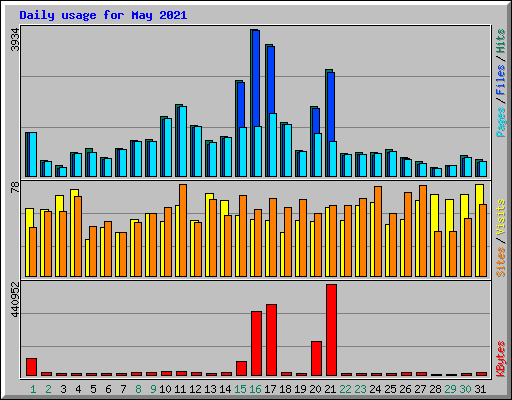Click the KBytes legend label
Screen dimensions: 512x400
[500, 359]
